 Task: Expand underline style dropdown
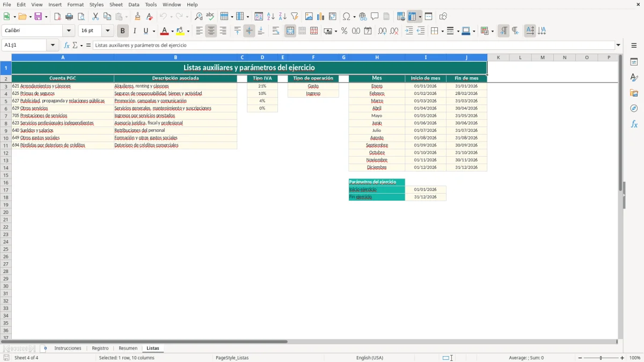pyautogui.click(x=153, y=31)
